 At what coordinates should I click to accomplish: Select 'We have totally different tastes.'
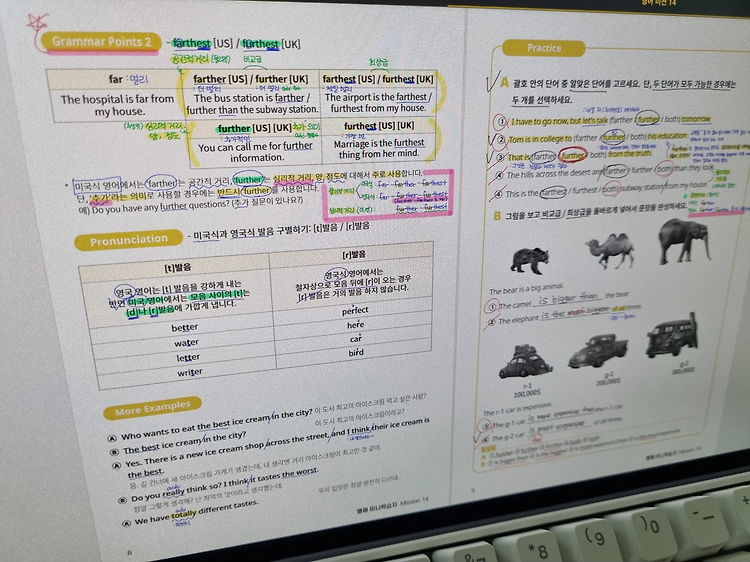197,512
